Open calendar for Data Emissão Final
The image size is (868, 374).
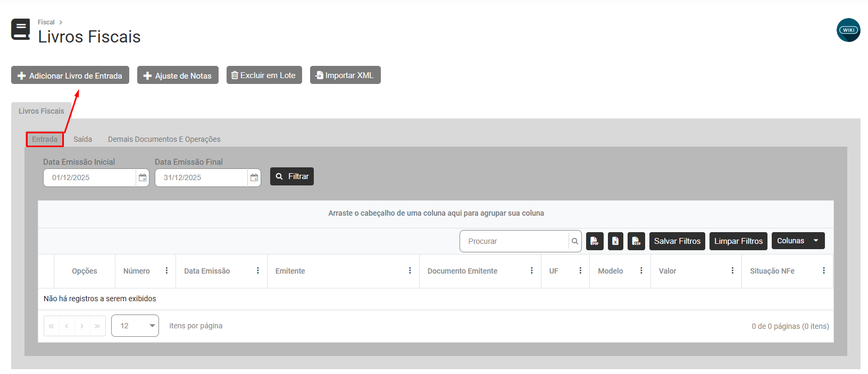click(254, 177)
